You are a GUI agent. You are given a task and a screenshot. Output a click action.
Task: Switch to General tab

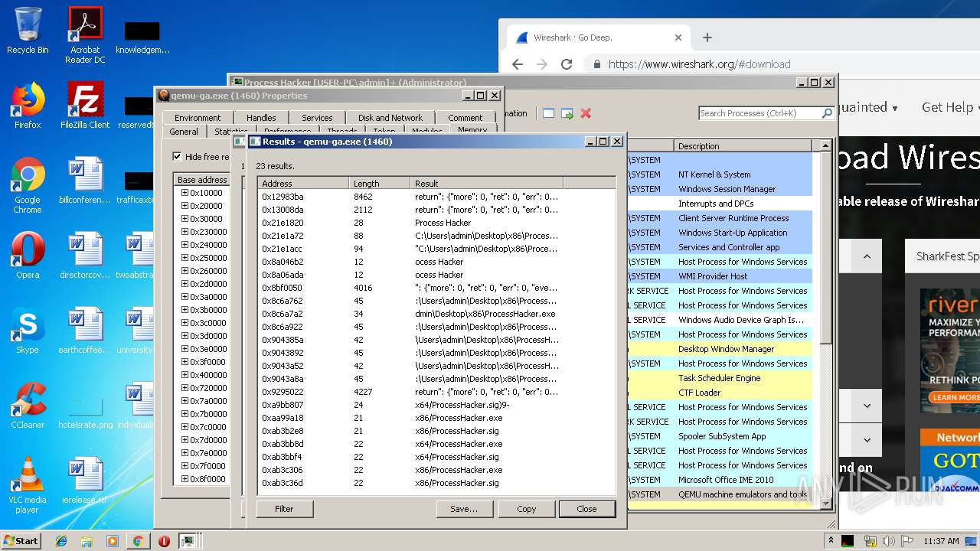pyautogui.click(x=184, y=132)
